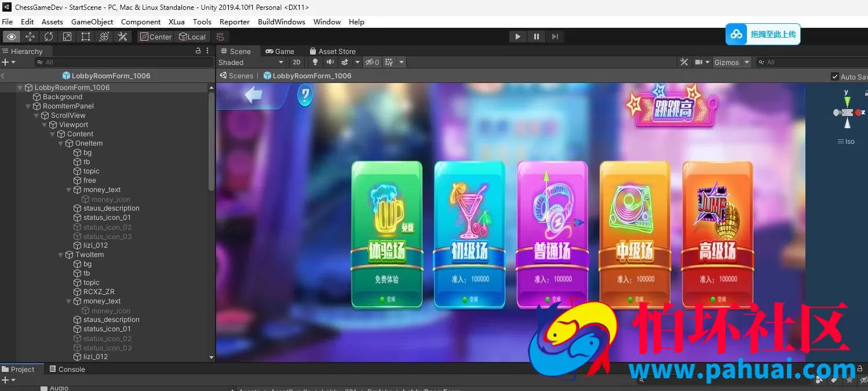Collapse the TwoItem tree node
Screen dimensions: 868x391
[61, 255]
